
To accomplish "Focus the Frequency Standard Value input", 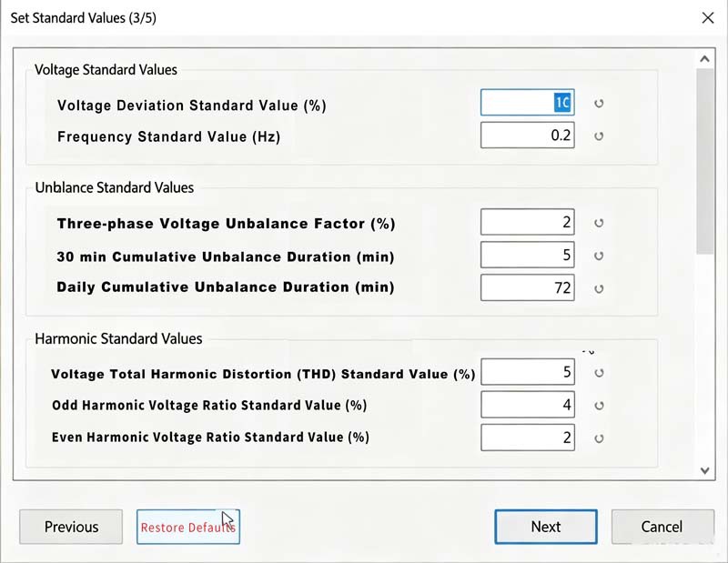I will (x=528, y=135).
